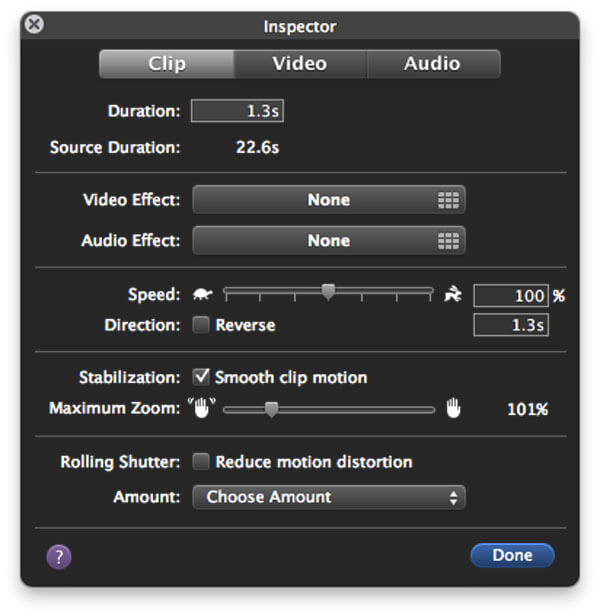
Task: Open the Video Effect None selector
Action: click(329, 200)
